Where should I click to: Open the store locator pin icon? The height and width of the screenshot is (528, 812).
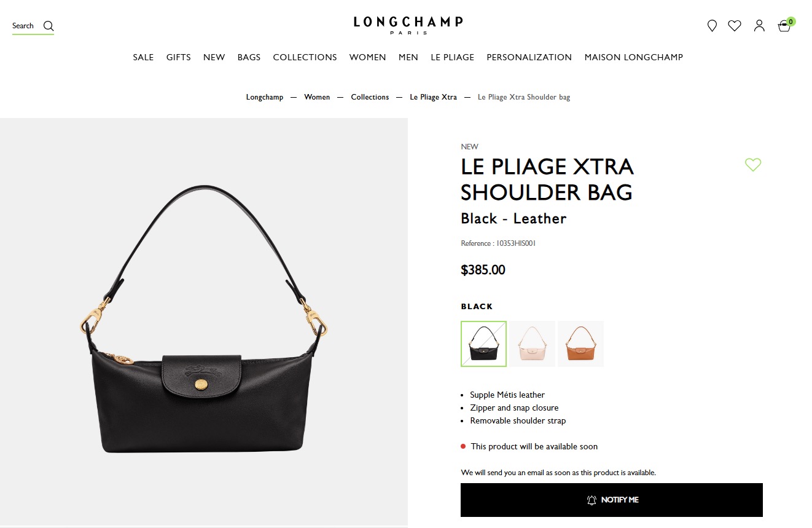(x=712, y=26)
